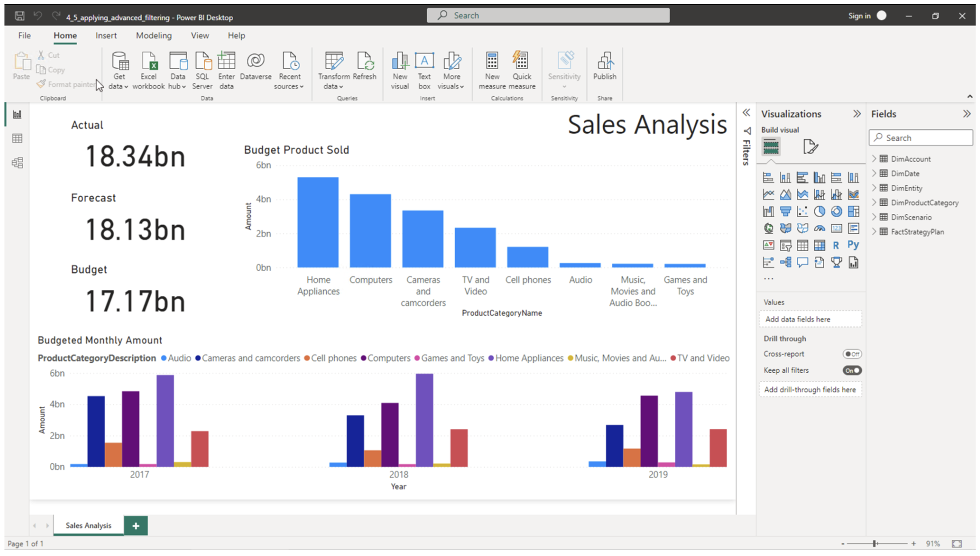Screen dimensions: 980x556
Task: Select the Slicer visual icon
Action: click(x=785, y=245)
